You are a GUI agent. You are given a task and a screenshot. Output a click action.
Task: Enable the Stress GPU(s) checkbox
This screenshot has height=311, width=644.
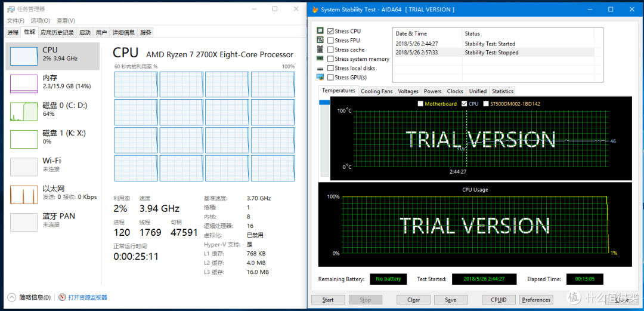click(x=330, y=78)
